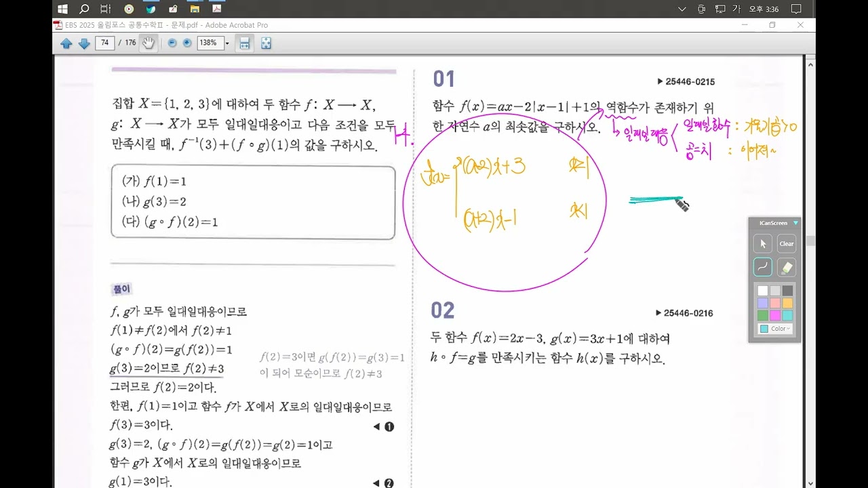
Task: Click condition (가) f(1)=1
Action: click(154, 182)
